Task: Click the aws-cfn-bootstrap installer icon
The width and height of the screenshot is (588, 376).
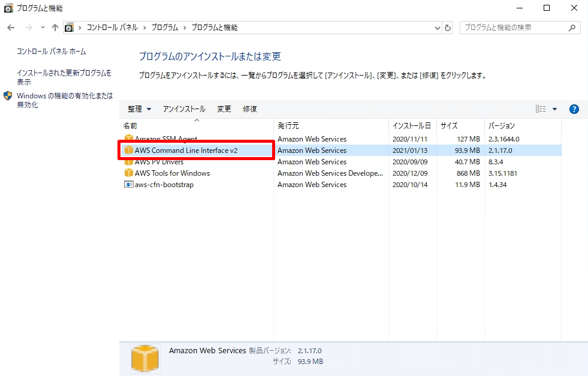Action: click(x=129, y=185)
